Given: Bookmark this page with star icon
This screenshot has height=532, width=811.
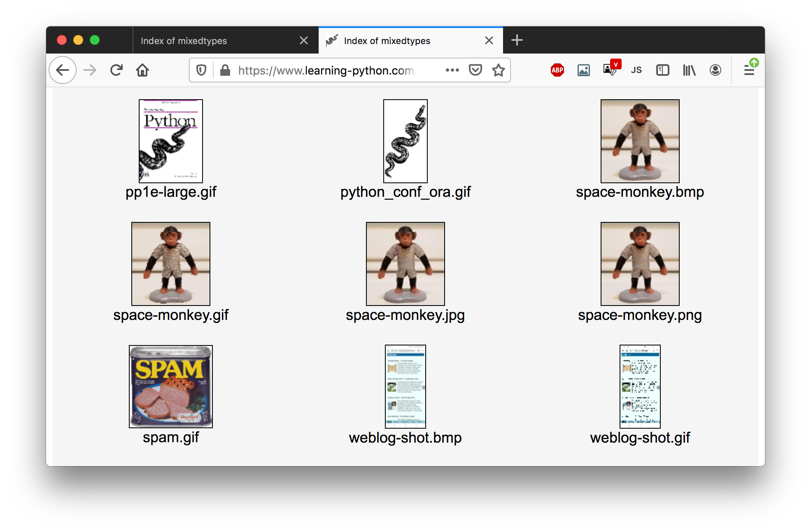Looking at the screenshot, I should [x=498, y=70].
